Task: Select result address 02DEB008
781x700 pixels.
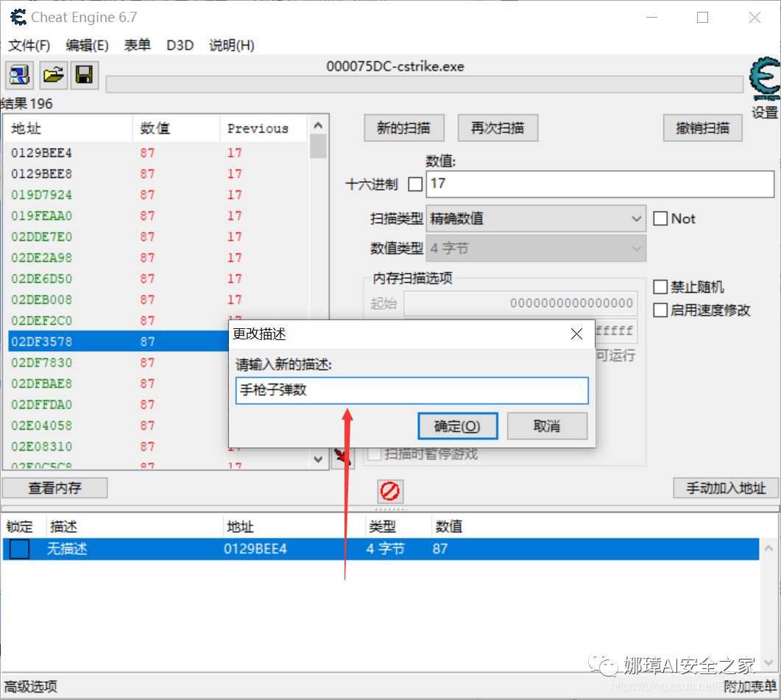Action: [x=41, y=300]
